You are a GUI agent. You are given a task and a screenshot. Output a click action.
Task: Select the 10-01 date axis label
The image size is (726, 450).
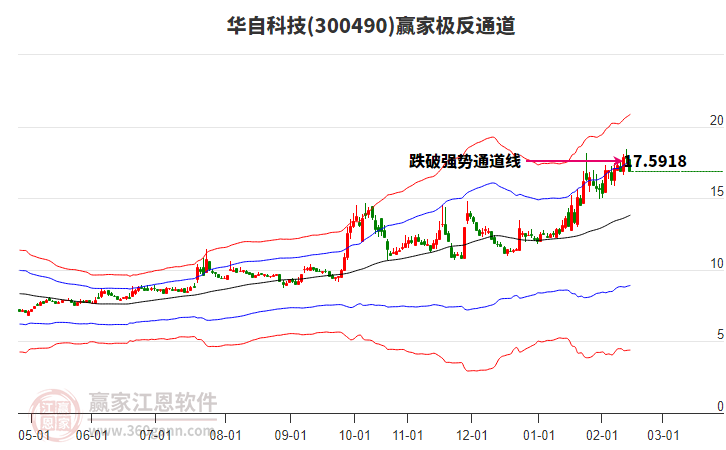tap(355, 435)
